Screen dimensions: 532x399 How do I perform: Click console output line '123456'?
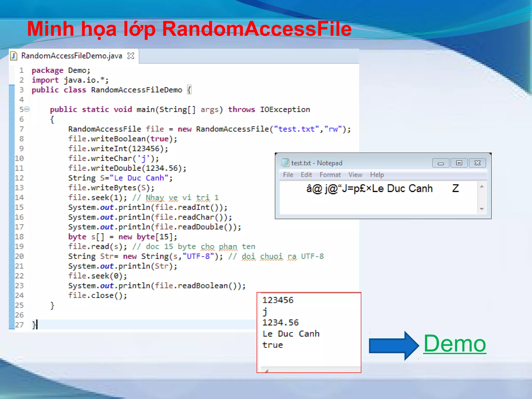coord(278,300)
